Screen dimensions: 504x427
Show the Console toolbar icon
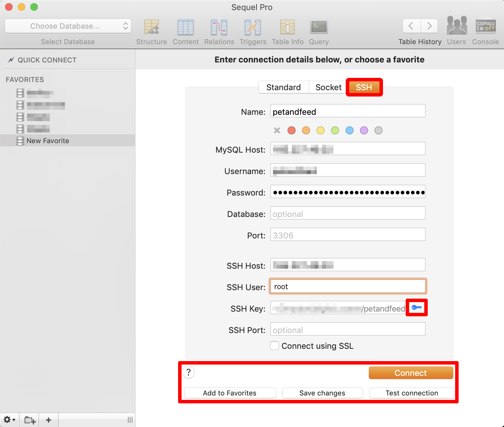(485, 26)
